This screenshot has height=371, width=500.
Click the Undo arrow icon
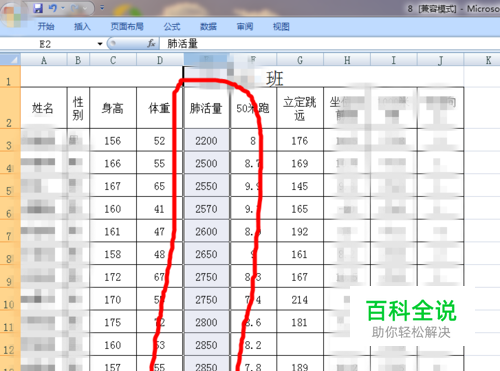(53, 8)
